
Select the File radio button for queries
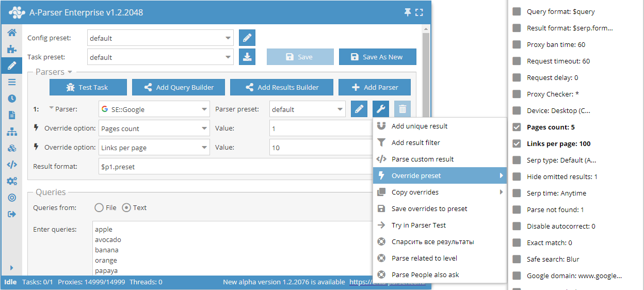(99, 207)
